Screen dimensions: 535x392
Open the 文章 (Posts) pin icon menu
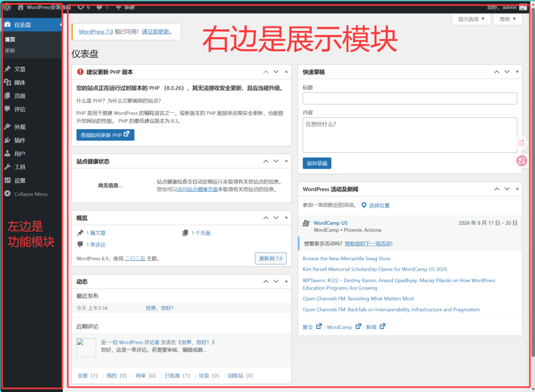coord(7,69)
